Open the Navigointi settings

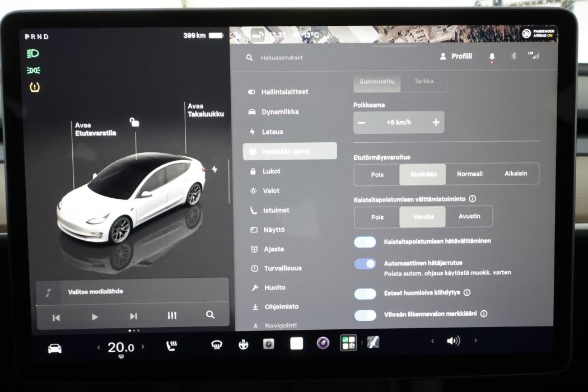[275, 325]
